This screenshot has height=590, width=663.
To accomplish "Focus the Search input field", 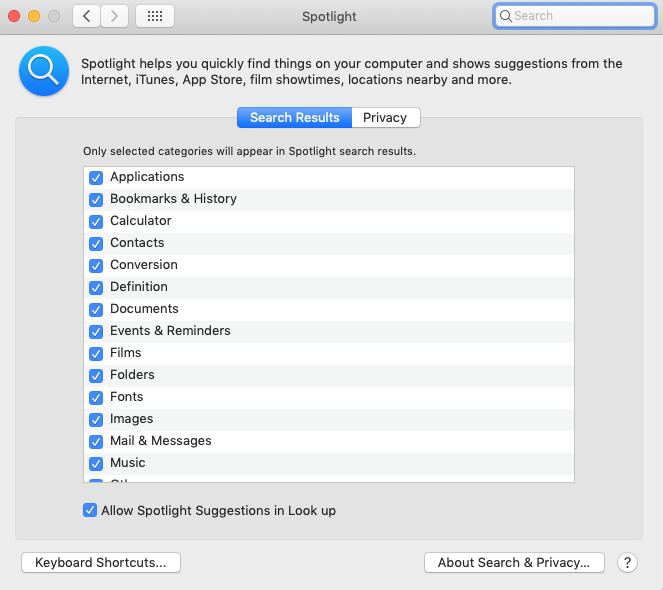I will click(575, 16).
